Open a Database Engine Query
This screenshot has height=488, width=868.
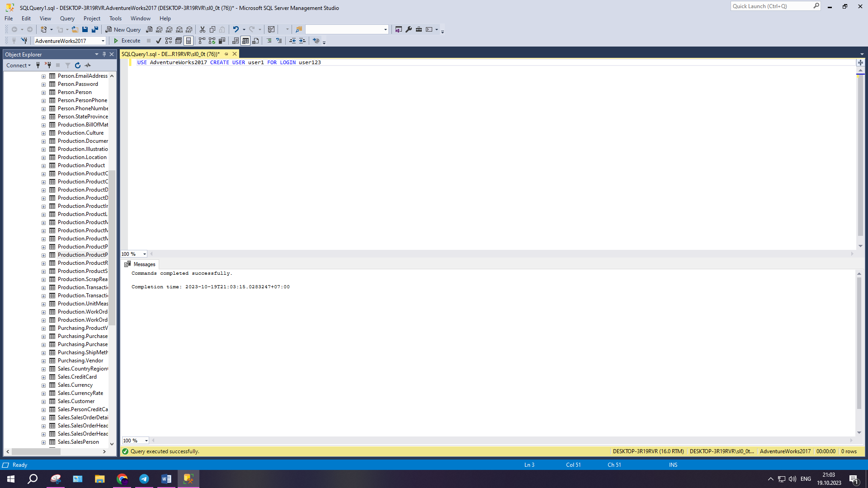(149, 29)
